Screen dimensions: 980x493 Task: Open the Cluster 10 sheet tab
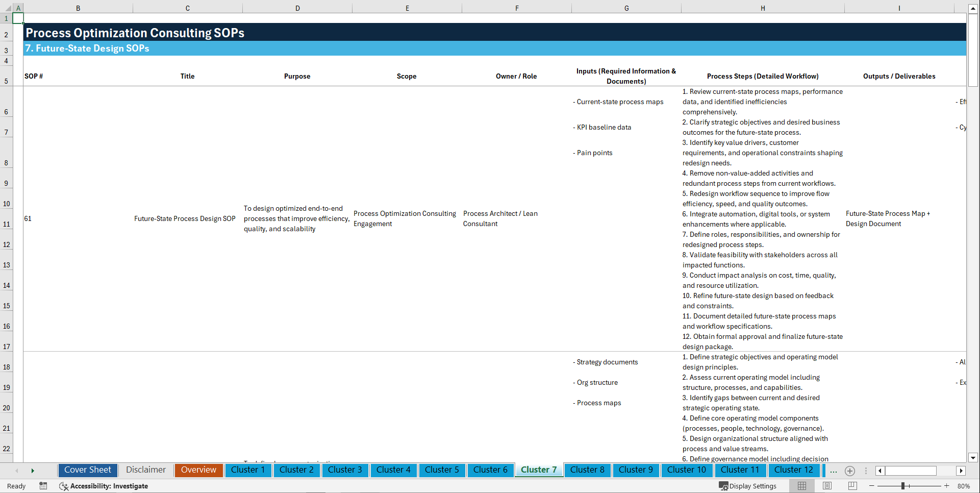click(687, 470)
